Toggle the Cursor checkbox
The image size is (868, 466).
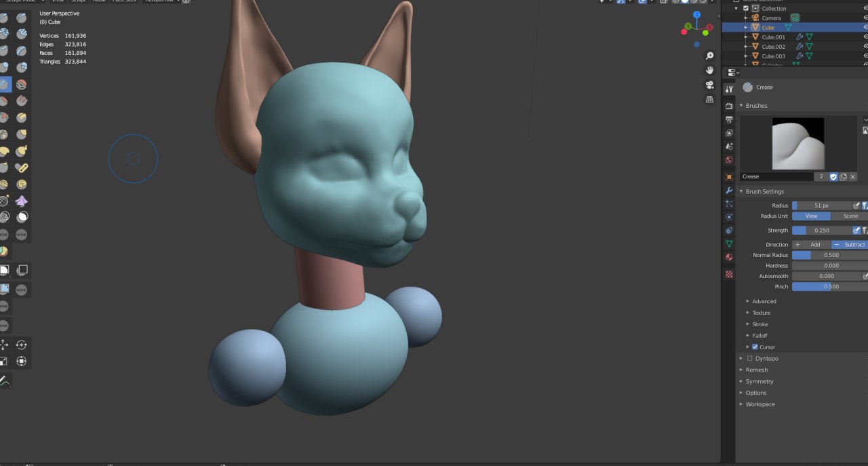coord(755,347)
